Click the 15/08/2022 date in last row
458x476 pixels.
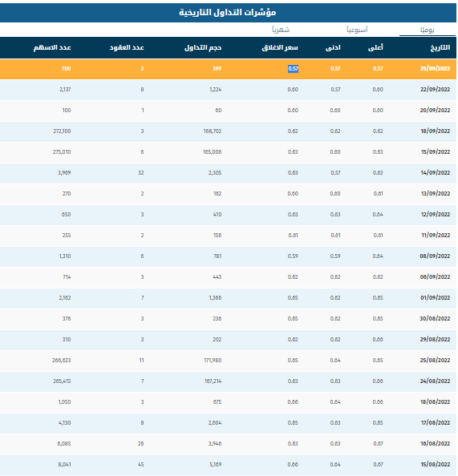click(x=436, y=465)
